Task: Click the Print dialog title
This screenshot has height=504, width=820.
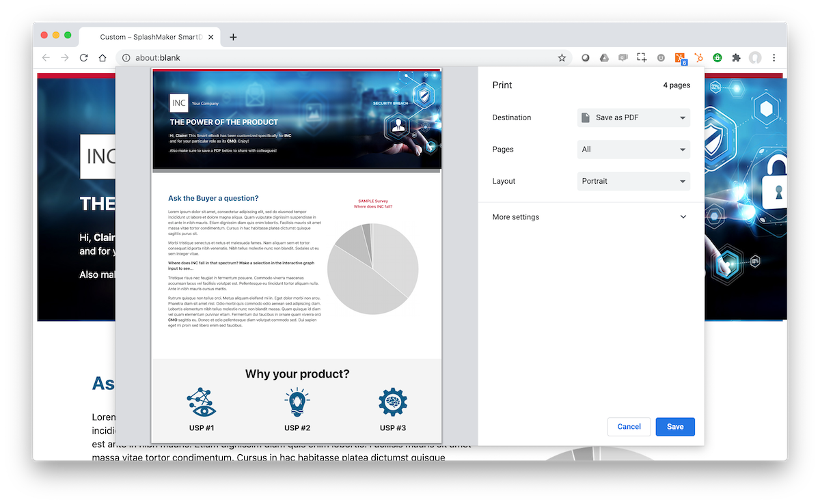Action: pyautogui.click(x=502, y=85)
